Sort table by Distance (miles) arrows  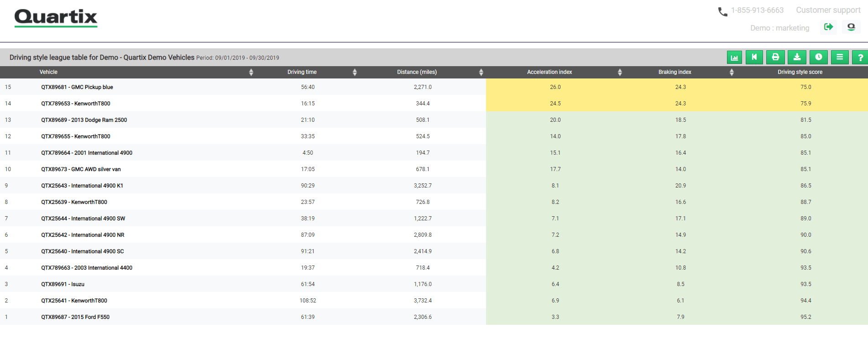tap(481, 72)
